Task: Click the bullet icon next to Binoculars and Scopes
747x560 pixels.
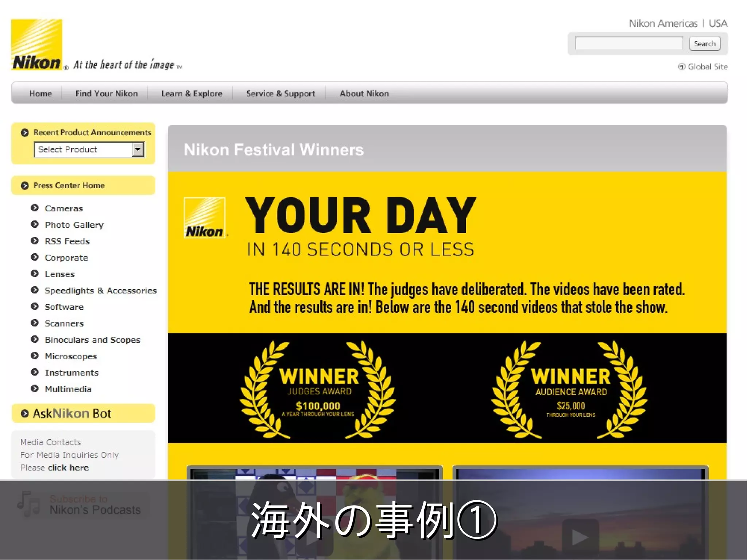Action: 35,339
